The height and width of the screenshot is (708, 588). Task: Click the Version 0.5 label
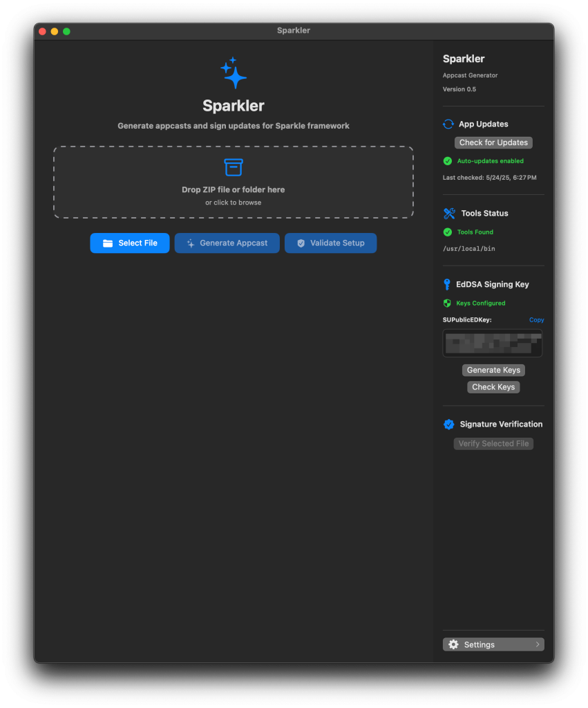tap(459, 89)
